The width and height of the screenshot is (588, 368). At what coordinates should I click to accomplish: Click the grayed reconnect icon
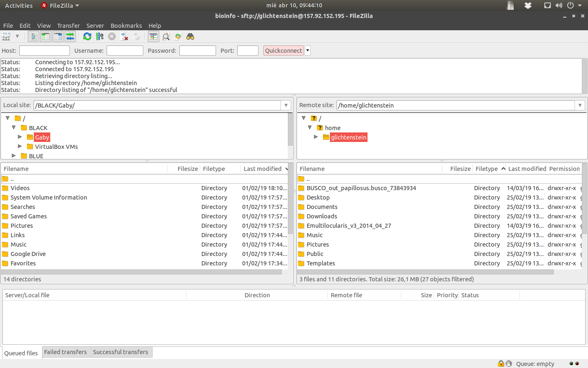(137, 36)
